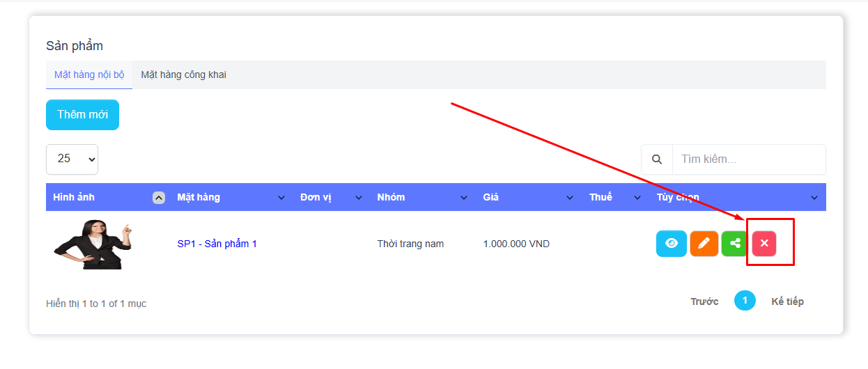
Task: Open the 25 rows-per-page dropdown
Action: point(72,159)
